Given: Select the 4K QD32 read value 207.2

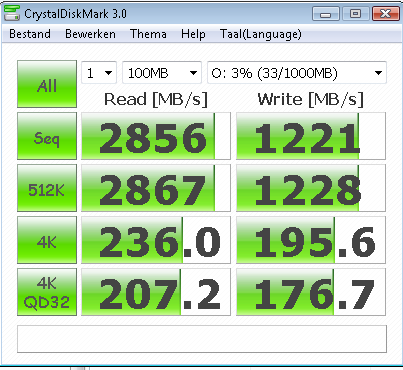Looking at the screenshot, I should click(x=156, y=292).
